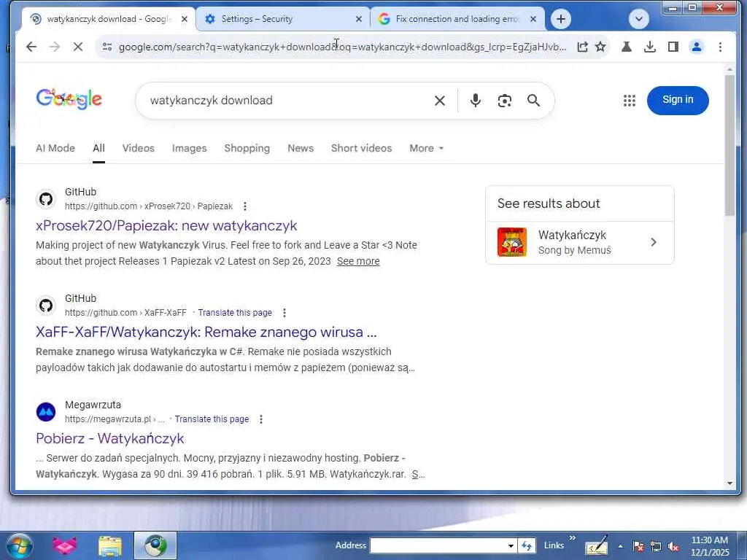Image resolution: width=747 pixels, height=560 pixels.
Task: Switch to the Settings – Security tab
Action: 283,19
